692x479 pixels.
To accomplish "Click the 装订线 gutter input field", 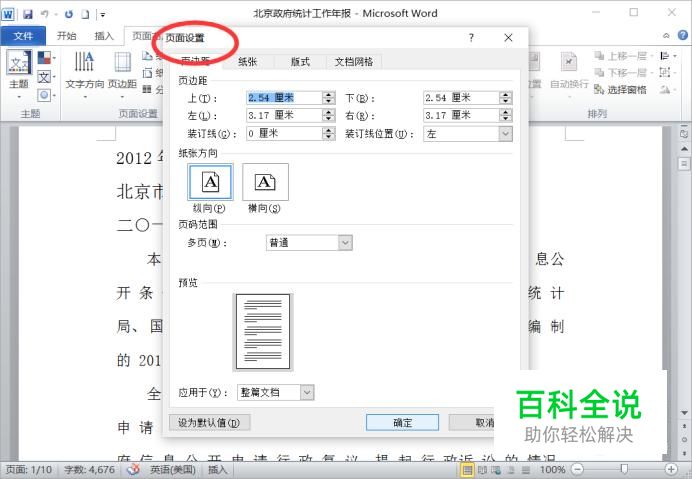I will click(284, 133).
